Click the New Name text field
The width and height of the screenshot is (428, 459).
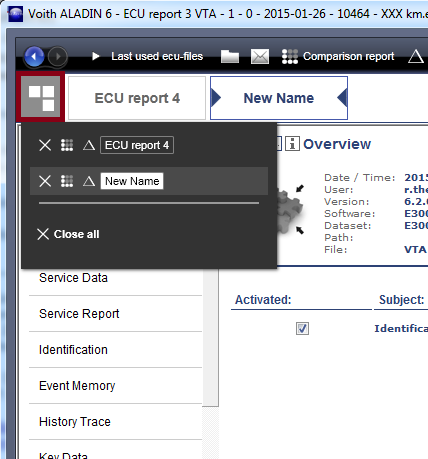[132, 181]
